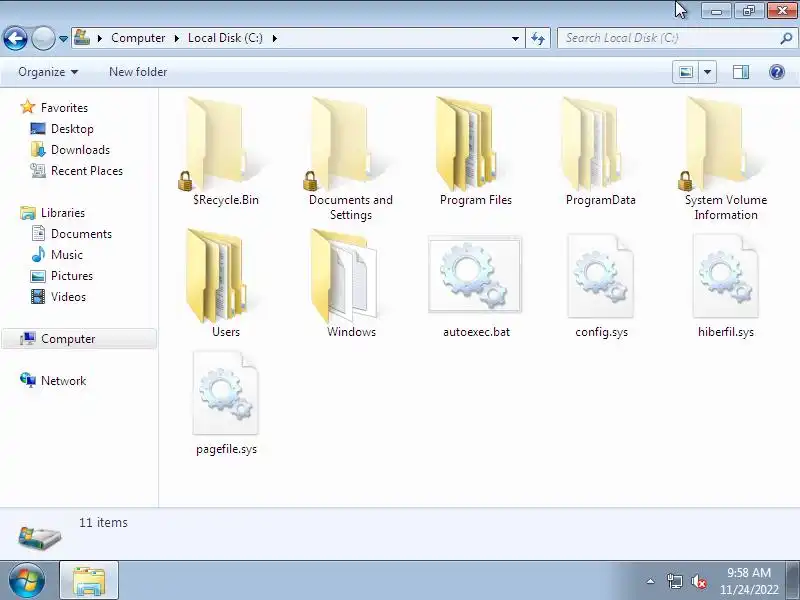
Task: Minimize the Explorer window
Action: [x=716, y=11]
